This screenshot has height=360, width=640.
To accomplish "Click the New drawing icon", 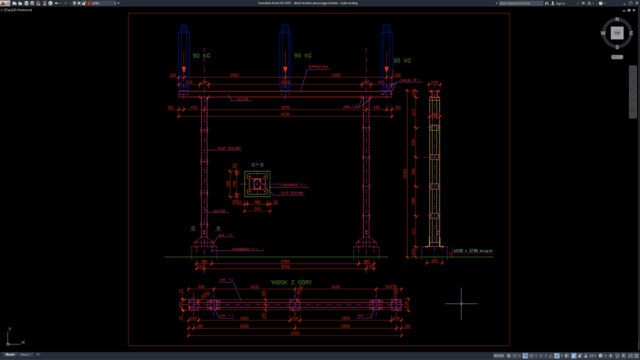I will pos(14,3).
